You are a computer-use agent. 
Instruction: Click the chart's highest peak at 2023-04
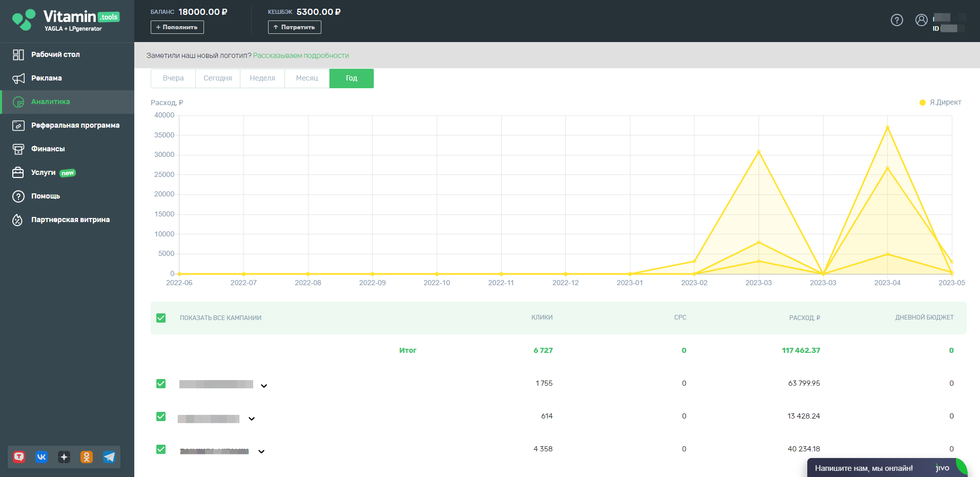click(x=887, y=127)
